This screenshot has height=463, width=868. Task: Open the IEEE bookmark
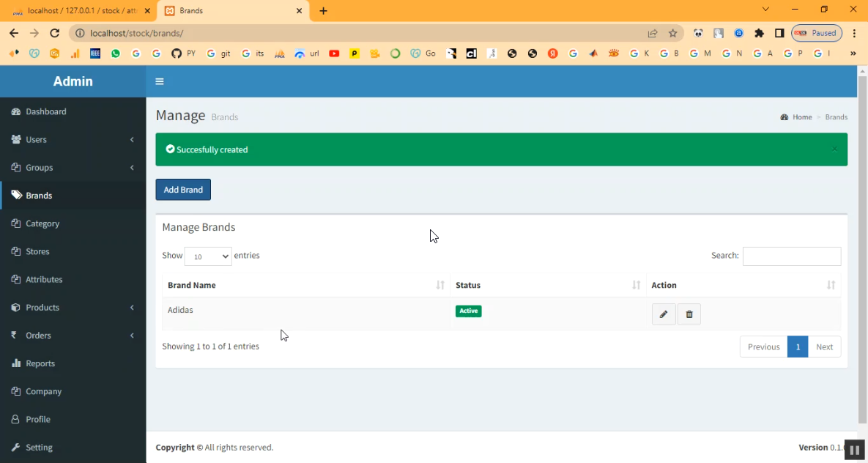point(95,53)
